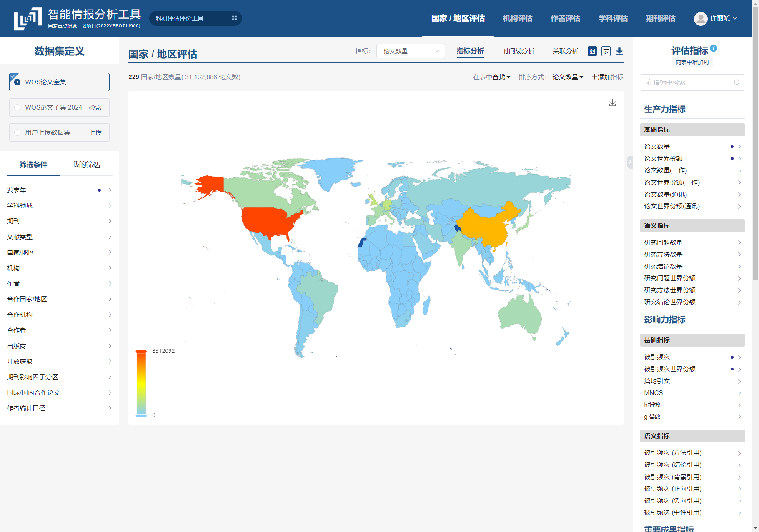Viewport: 759px width, 532px height.
Task: Click the arrow next to MNCS
Action: click(x=739, y=393)
